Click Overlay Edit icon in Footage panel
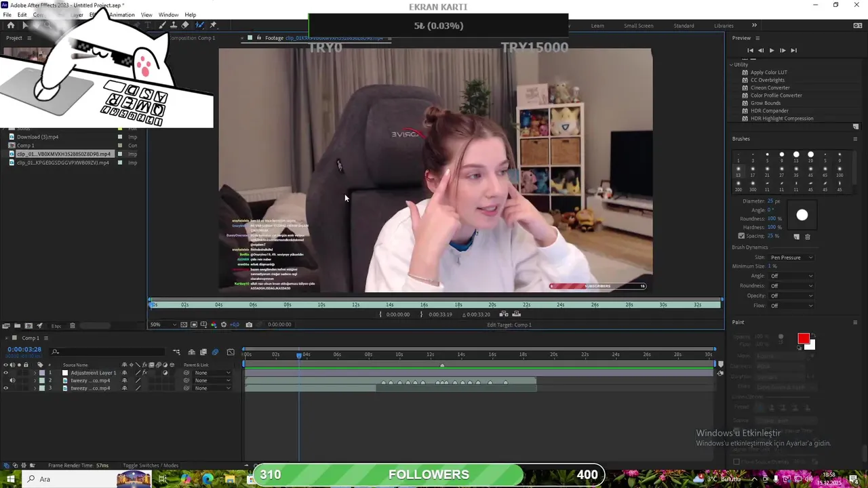This screenshot has width=868, height=488. click(x=516, y=314)
